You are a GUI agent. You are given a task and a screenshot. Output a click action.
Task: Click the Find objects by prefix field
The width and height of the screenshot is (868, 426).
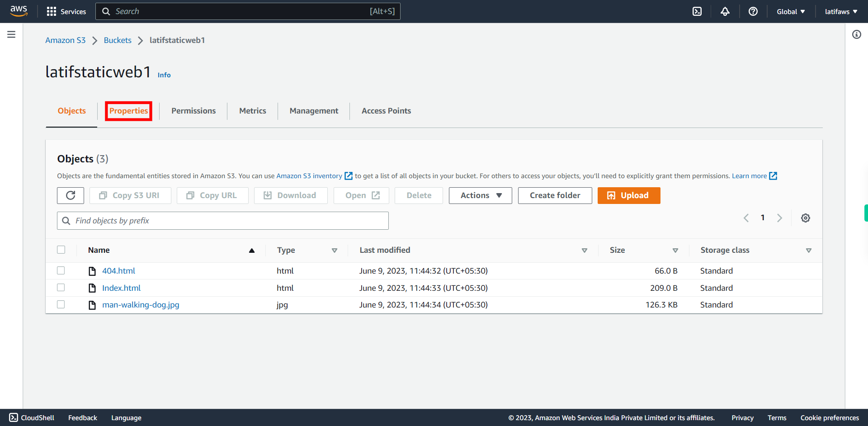coord(223,221)
